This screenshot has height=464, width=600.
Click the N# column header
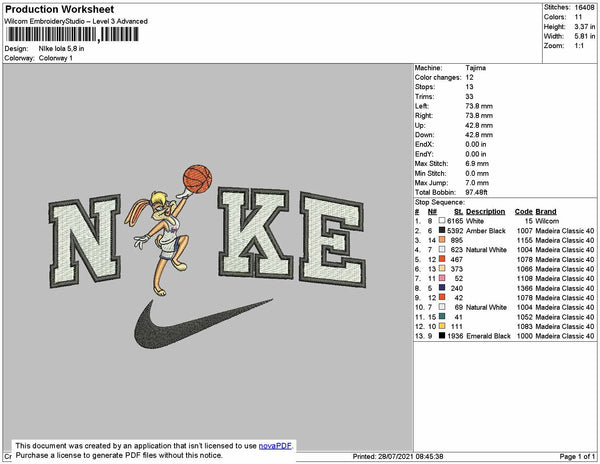point(432,212)
